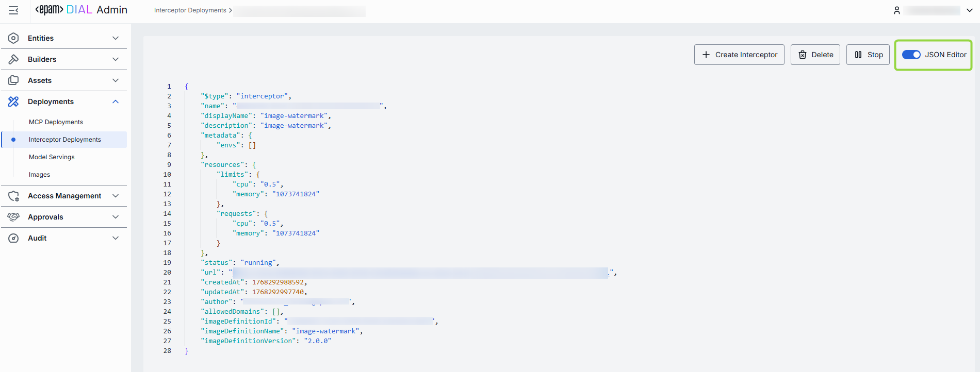Click the Approvals handshake icon
980x372 pixels.
click(14, 217)
